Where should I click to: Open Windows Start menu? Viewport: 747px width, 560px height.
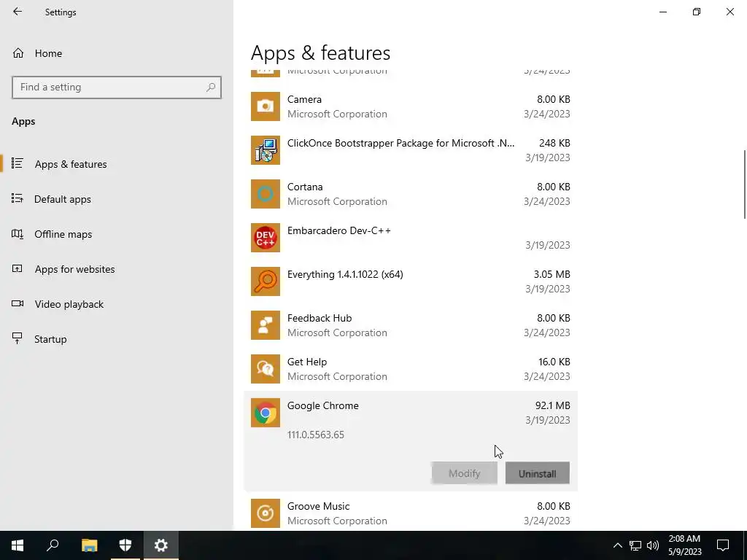[x=18, y=545]
